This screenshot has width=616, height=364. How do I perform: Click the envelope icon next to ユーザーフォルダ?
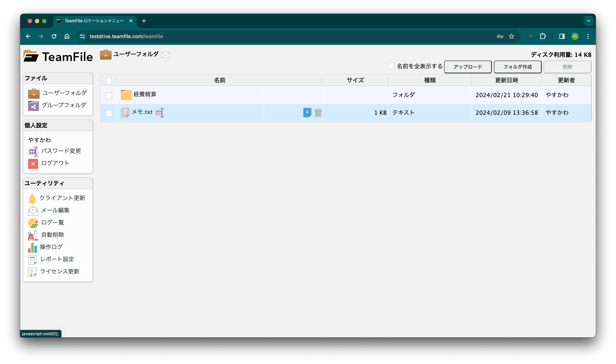166,54
